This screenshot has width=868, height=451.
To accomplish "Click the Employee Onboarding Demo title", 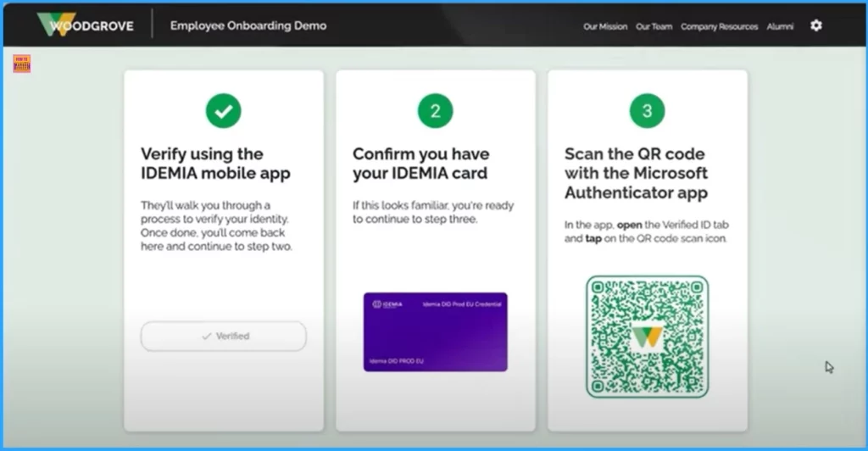I will tap(248, 25).
